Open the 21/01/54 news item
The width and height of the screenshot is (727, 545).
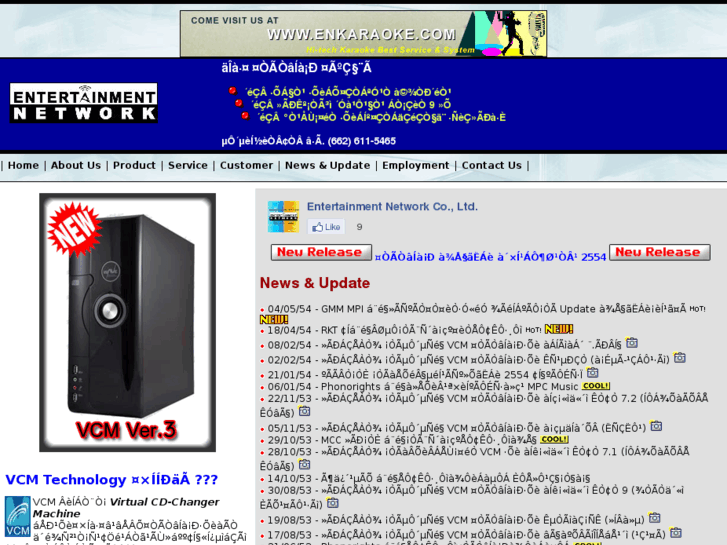tap(425, 375)
